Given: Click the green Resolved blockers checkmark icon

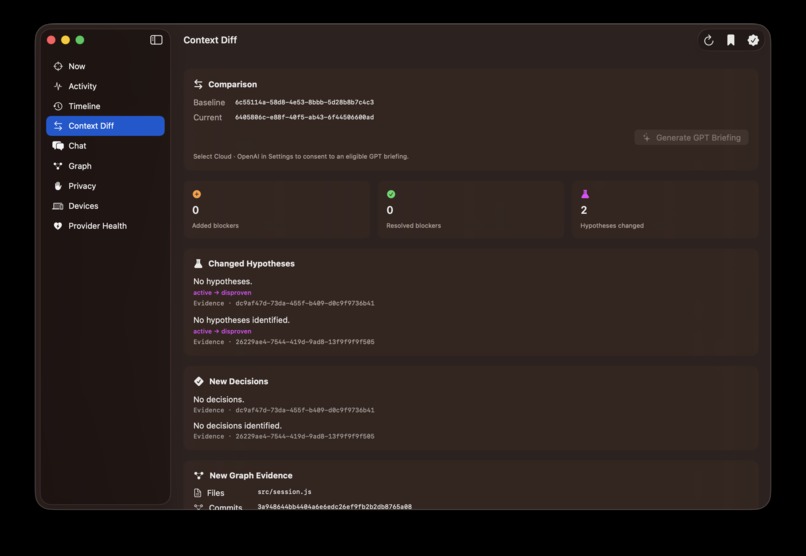Looking at the screenshot, I should (x=391, y=194).
